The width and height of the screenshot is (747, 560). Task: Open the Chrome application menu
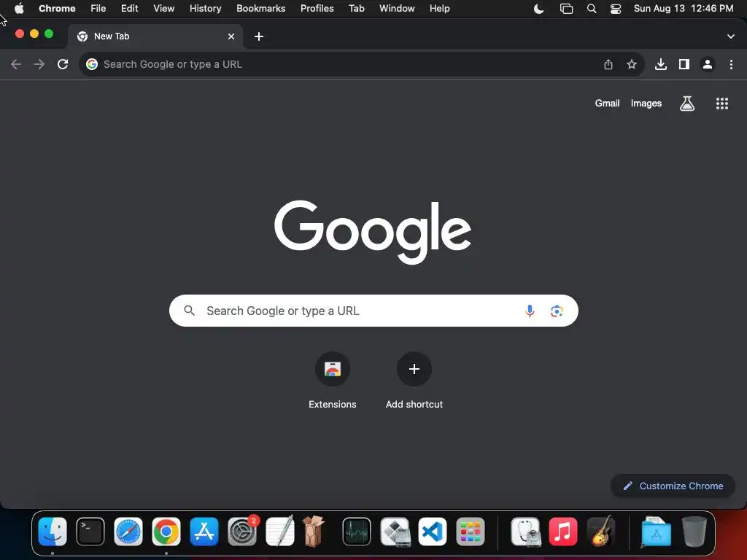[x=57, y=9]
